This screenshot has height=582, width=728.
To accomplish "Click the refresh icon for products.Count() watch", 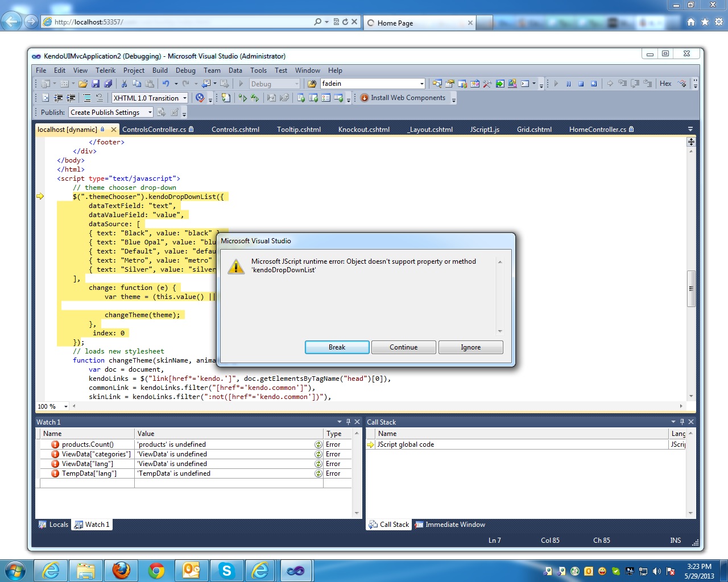I will pyautogui.click(x=318, y=444).
